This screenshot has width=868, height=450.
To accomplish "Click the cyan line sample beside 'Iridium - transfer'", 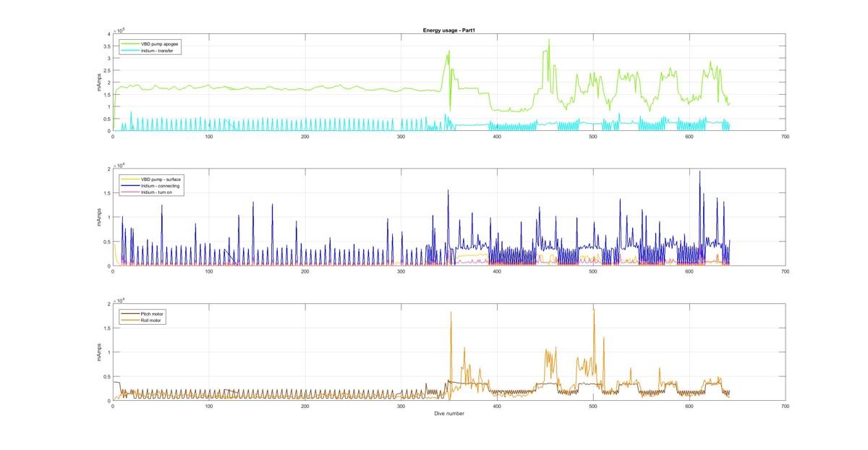I will pyautogui.click(x=129, y=49).
